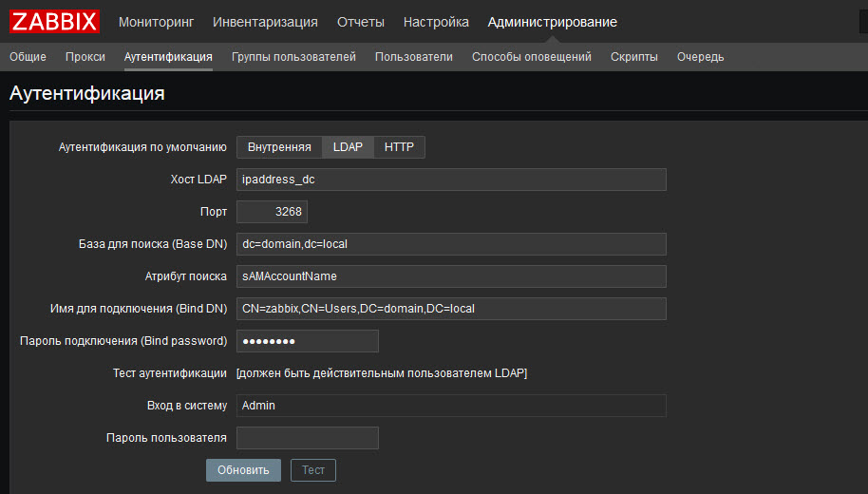This screenshot has width=868, height=494.
Task: Open the Инвентаризация menu
Action: [265, 22]
